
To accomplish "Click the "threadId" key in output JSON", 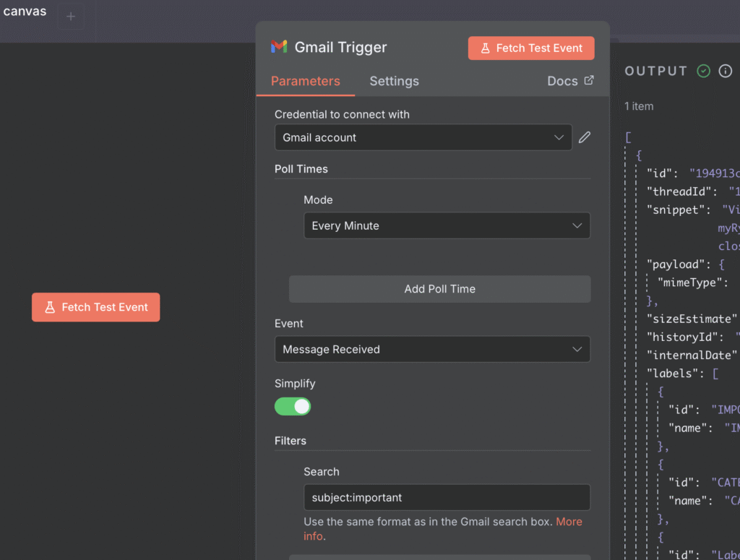I will click(x=679, y=191).
